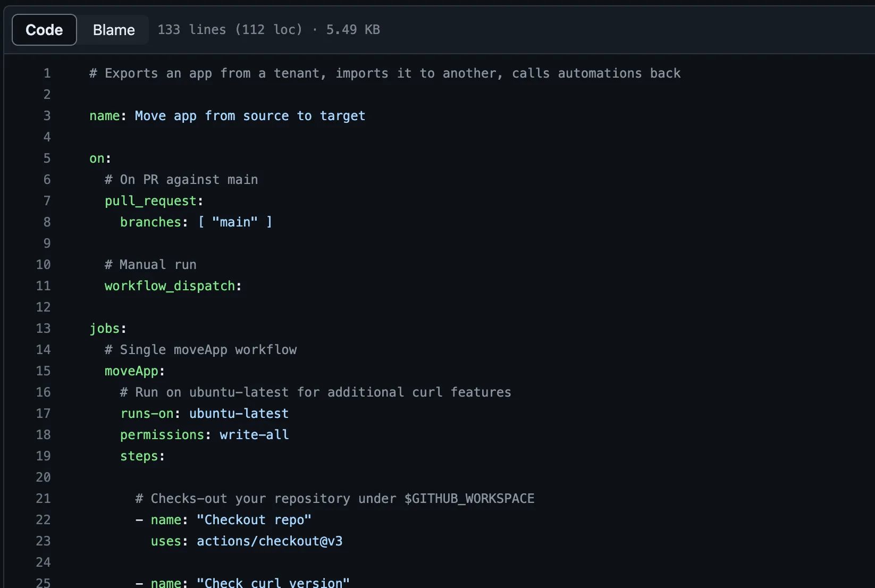Click the permissions write-all text
This screenshot has height=588, width=875.
[x=254, y=434]
